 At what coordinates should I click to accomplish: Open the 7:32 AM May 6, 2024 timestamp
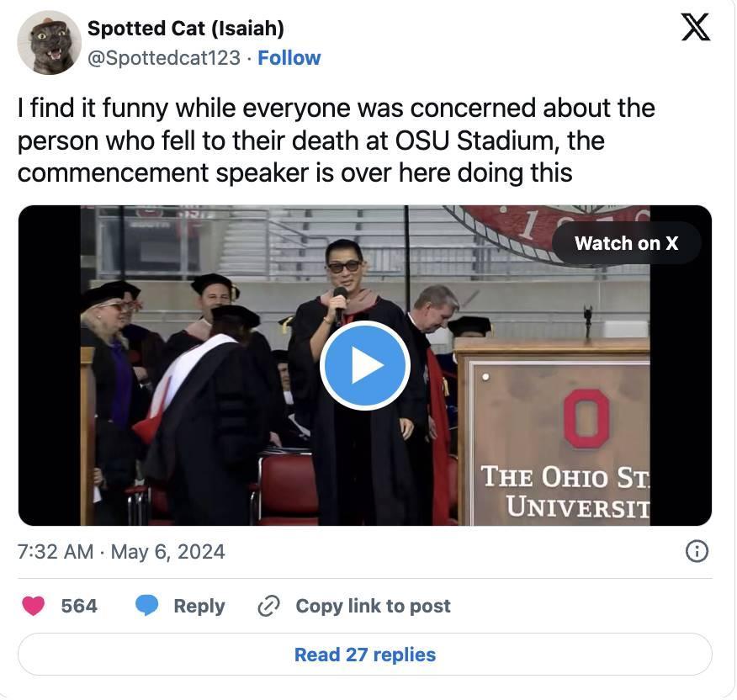[x=121, y=552]
